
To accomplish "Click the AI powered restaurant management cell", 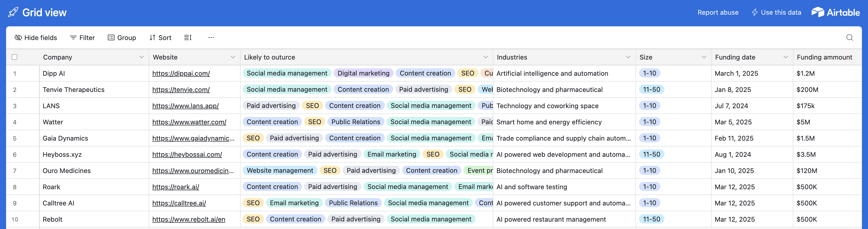I will click(x=564, y=219).
